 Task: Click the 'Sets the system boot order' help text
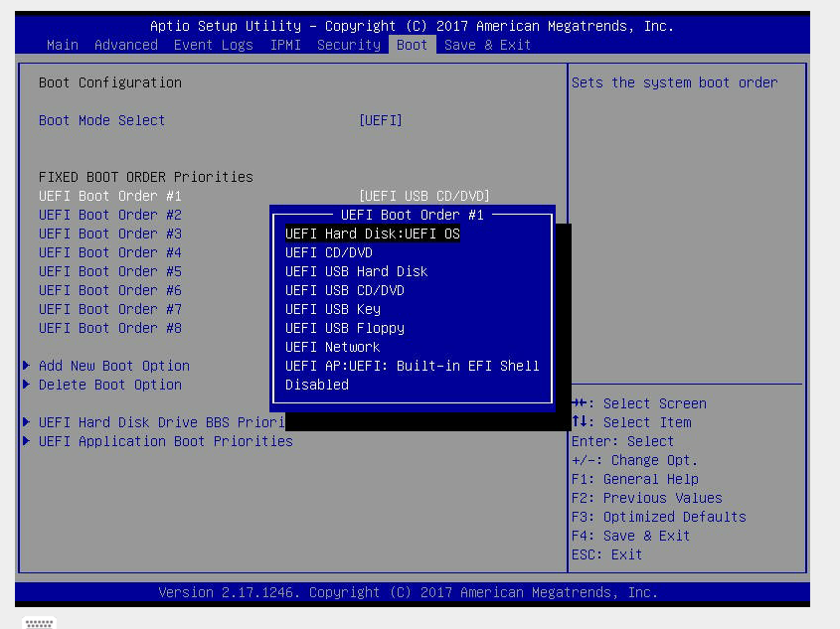[674, 83]
